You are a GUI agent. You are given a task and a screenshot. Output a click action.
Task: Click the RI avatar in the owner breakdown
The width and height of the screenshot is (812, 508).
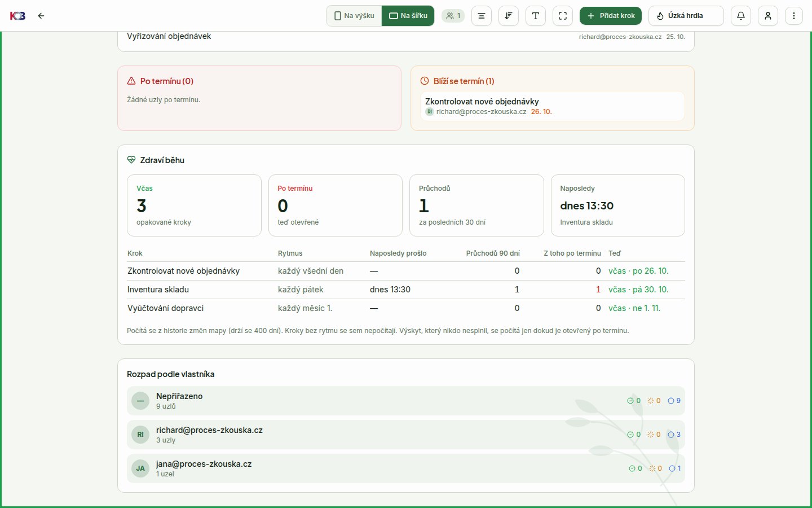coord(140,435)
